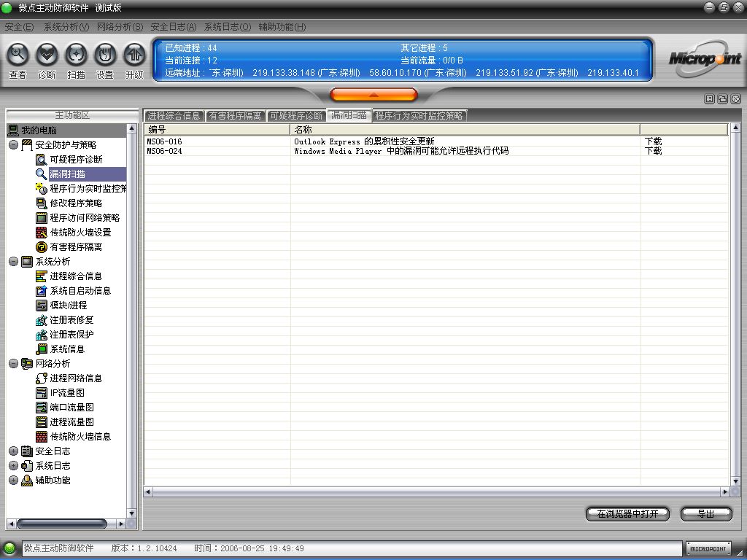This screenshot has height=560, width=747.
Task: Collapse the 网络分析 tree node
Action: pos(13,364)
